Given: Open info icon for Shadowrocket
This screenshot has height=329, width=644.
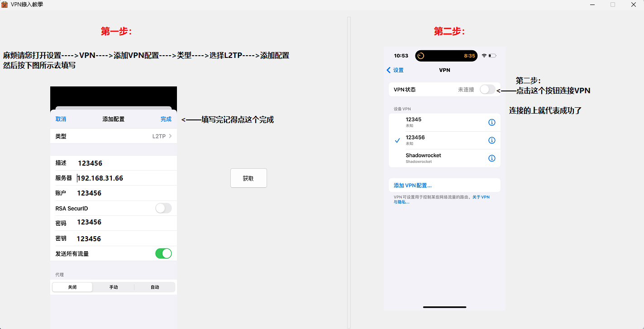Looking at the screenshot, I should click(492, 158).
